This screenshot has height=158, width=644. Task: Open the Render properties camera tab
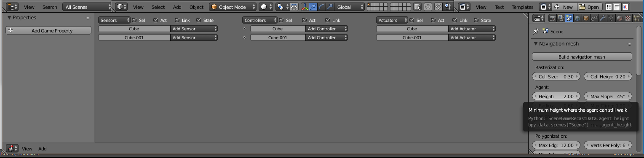pos(552,18)
